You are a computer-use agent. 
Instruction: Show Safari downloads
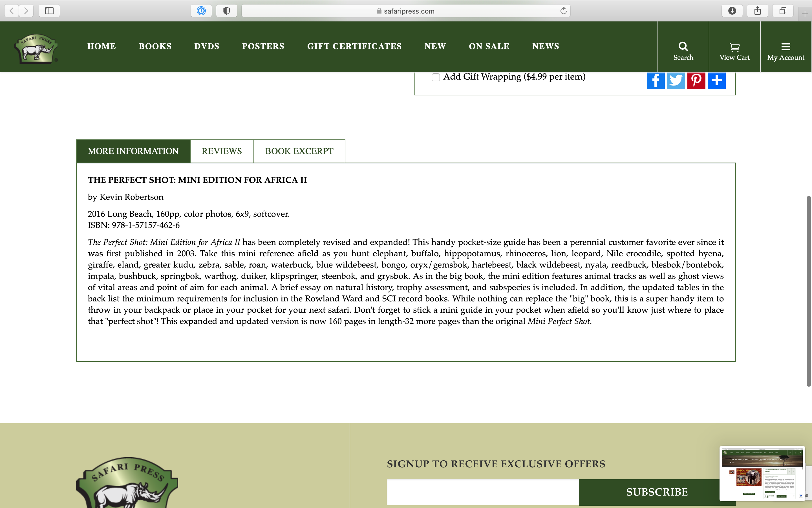pyautogui.click(x=732, y=11)
